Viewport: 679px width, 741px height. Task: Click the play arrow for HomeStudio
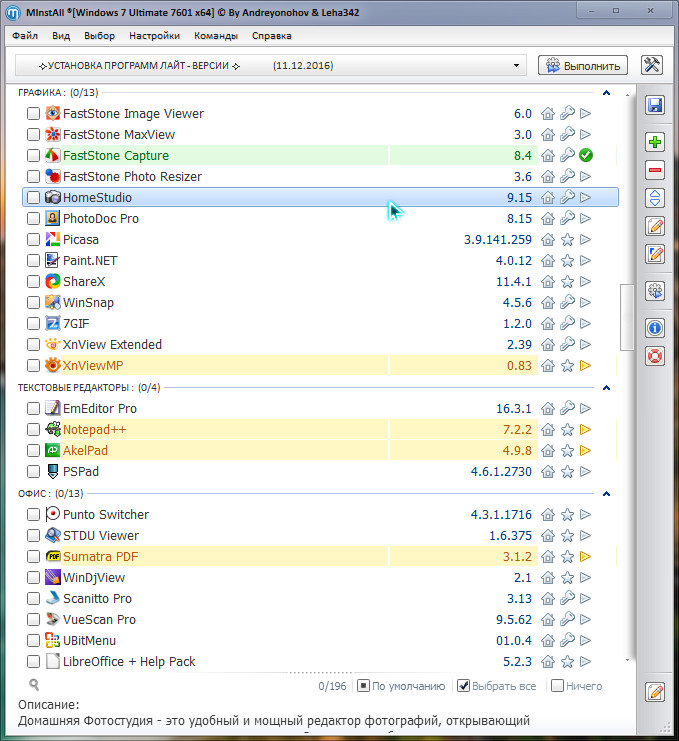click(585, 197)
